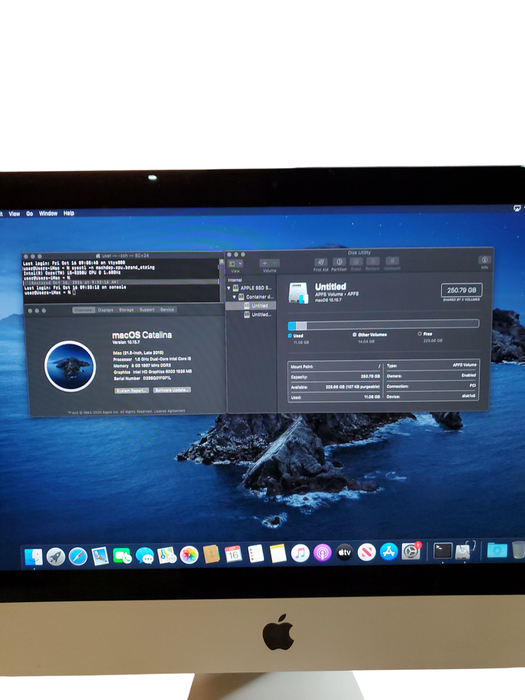Open the View menu in menu bar
Image resolution: width=525 pixels, height=700 pixels.
pyautogui.click(x=14, y=214)
